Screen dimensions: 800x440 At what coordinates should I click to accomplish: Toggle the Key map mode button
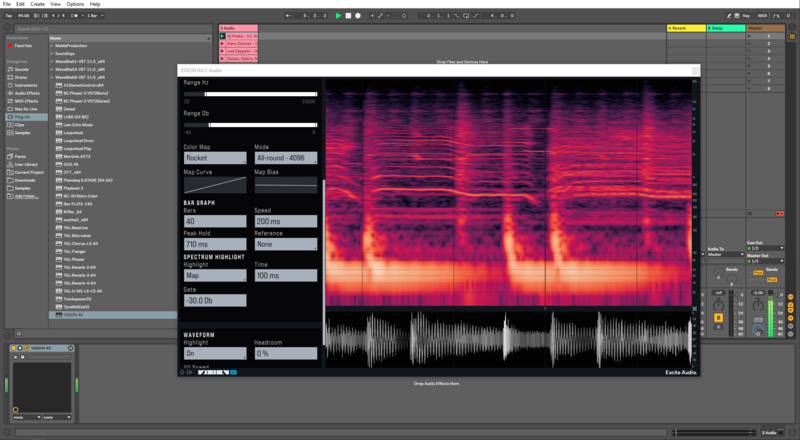(x=746, y=16)
